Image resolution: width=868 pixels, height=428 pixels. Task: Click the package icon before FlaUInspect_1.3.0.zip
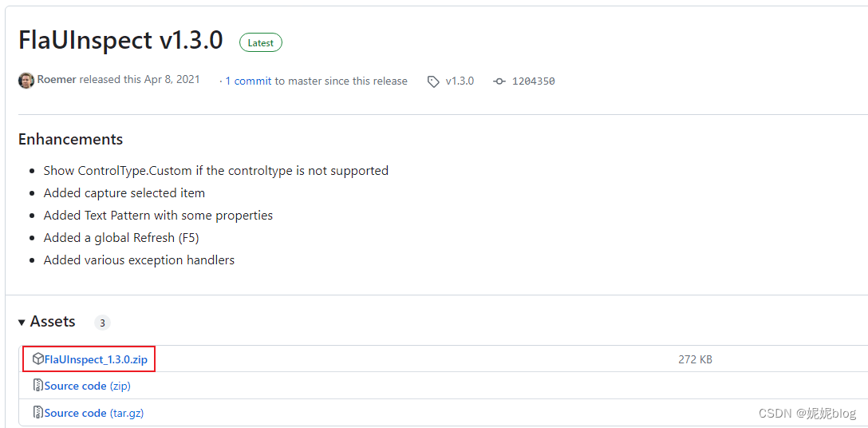click(37, 359)
